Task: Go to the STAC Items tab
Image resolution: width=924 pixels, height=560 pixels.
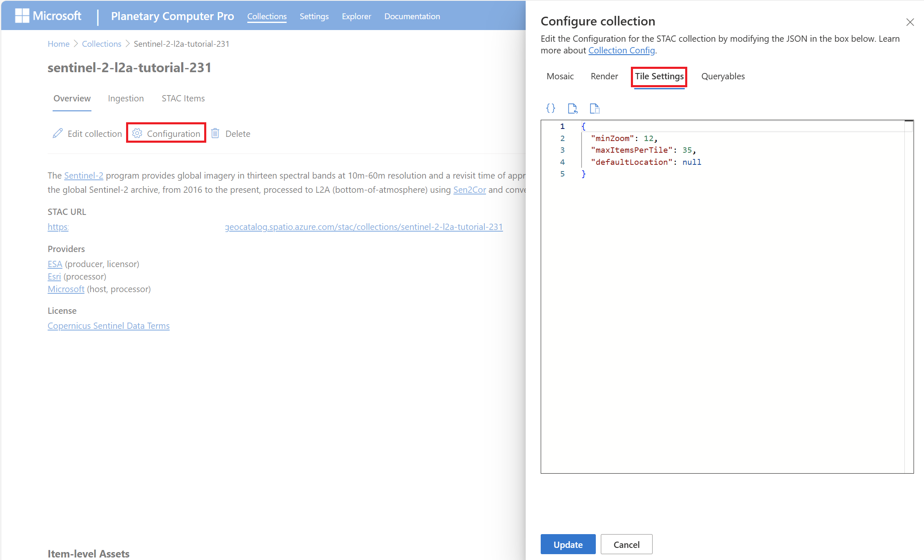Action: point(183,98)
